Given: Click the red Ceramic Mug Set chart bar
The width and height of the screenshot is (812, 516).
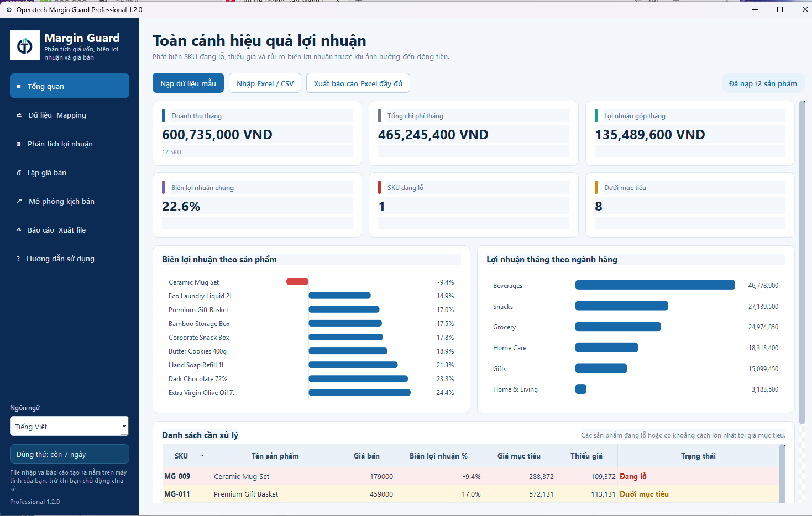Looking at the screenshot, I should pos(297,282).
